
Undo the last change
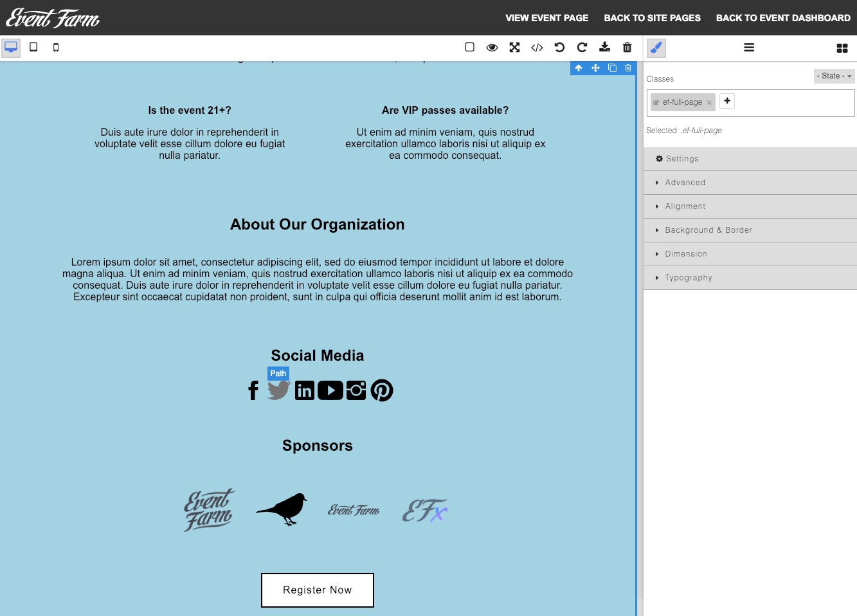coord(560,48)
